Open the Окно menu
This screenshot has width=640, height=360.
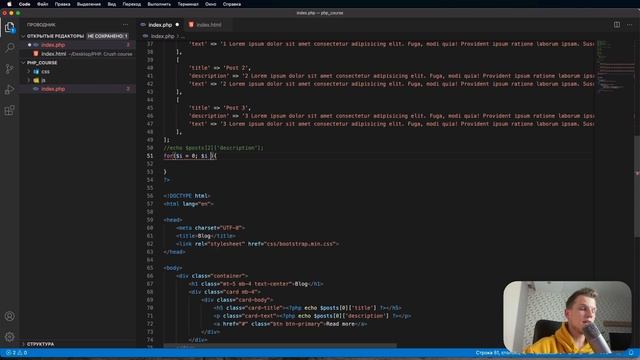[210, 4]
